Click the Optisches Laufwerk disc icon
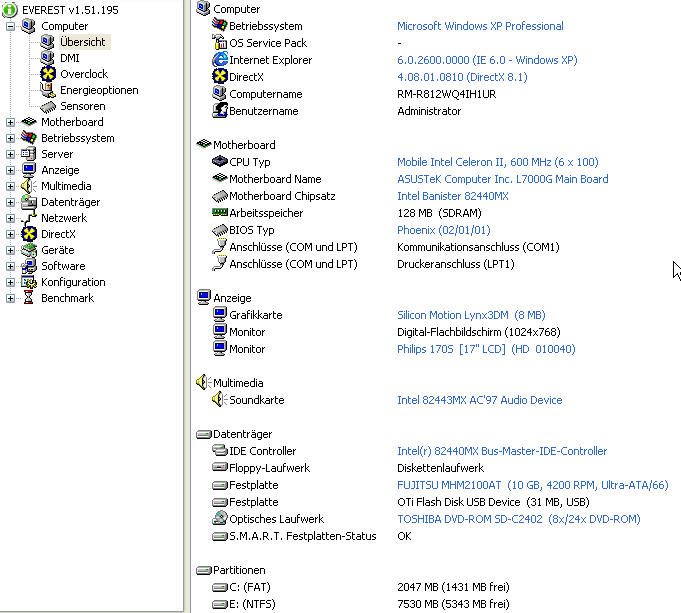 (220, 518)
